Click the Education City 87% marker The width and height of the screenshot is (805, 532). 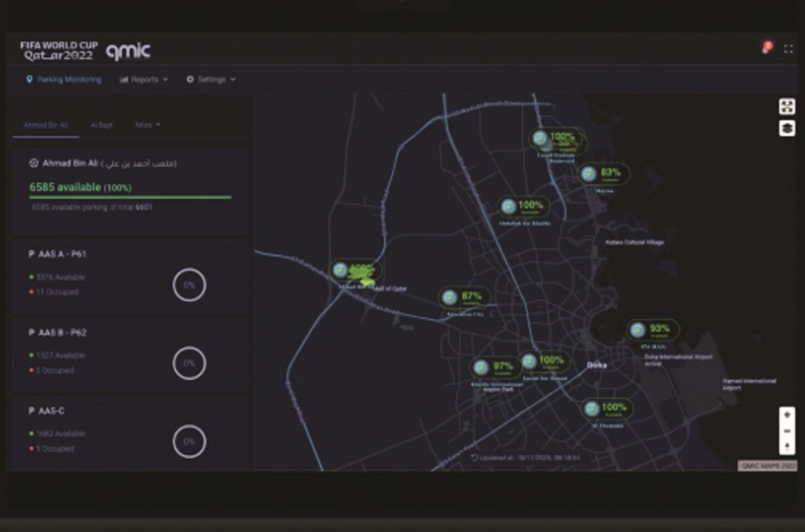click(x=465, y=297)
